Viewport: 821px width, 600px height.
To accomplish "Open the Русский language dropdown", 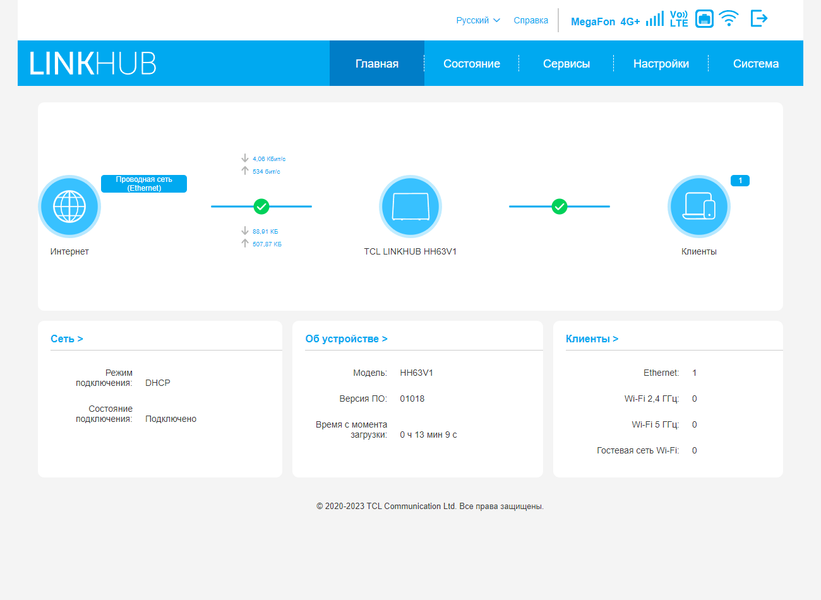I will coord(478,20).
